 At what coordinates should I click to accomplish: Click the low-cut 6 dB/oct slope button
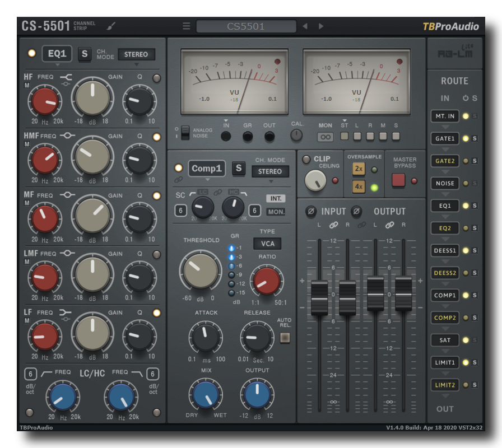pos(30,374)
